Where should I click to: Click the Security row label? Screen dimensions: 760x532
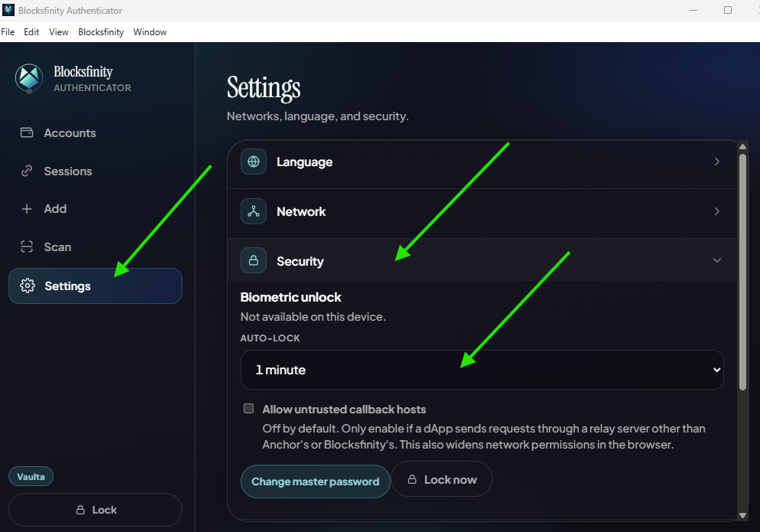[300, 261]
